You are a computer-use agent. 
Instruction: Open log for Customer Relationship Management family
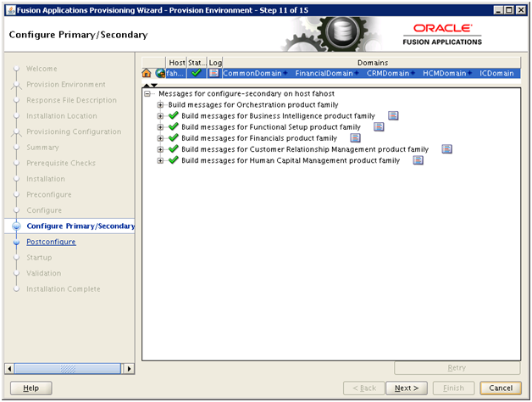[x=446, y=149]
